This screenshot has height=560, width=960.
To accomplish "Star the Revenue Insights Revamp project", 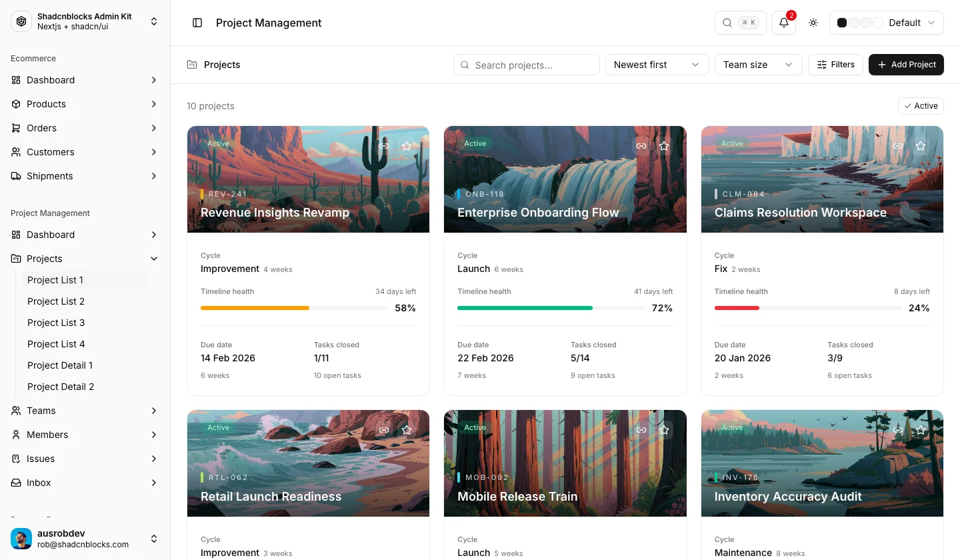I will (407, 146).
